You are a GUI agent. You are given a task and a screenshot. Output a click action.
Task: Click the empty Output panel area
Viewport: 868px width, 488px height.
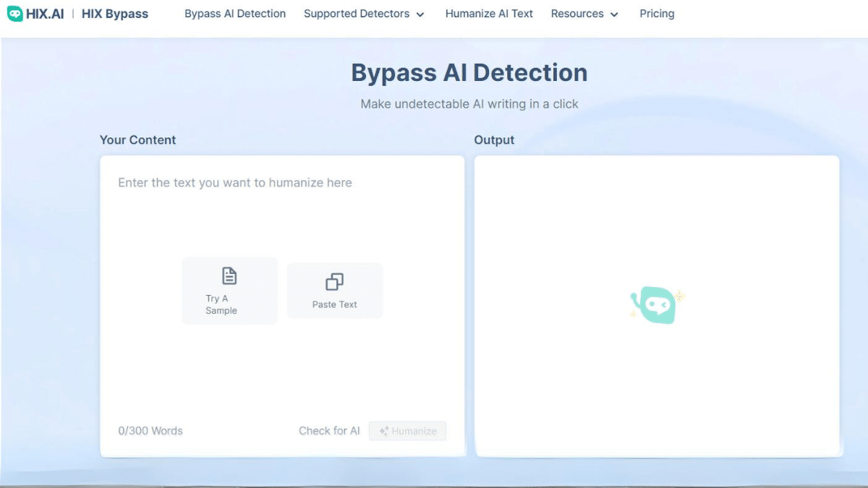pos(656,217)
